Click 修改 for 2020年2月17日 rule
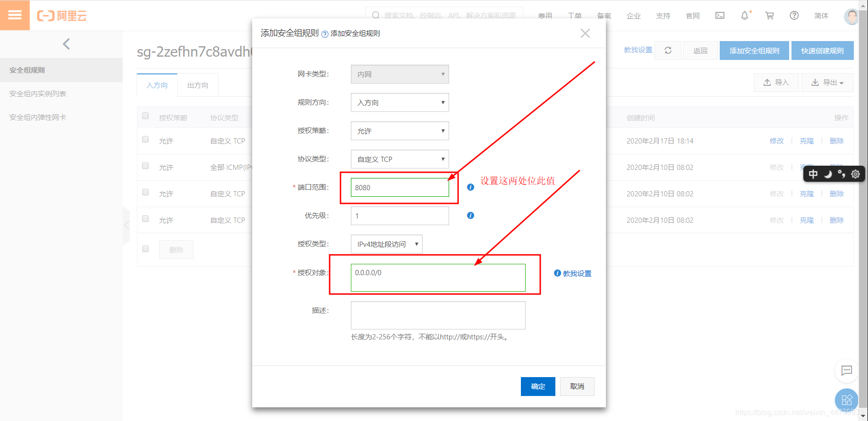 [776, 141]
